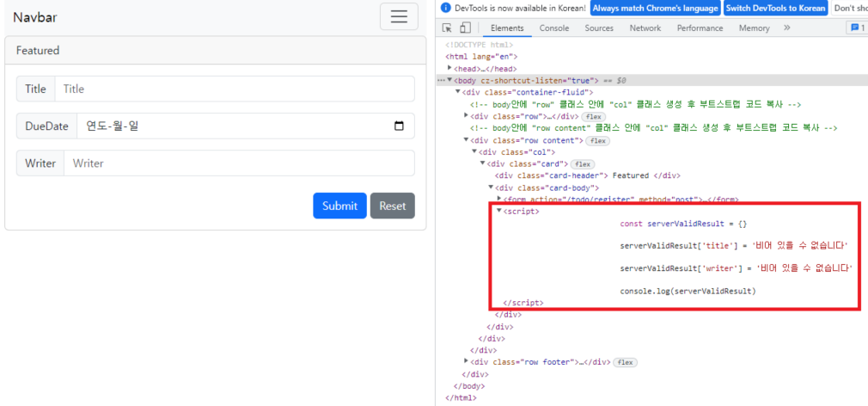Switch to the Memory tab
Image resolution: width=868 pixels, height=406 pixels.
[754, 28]
